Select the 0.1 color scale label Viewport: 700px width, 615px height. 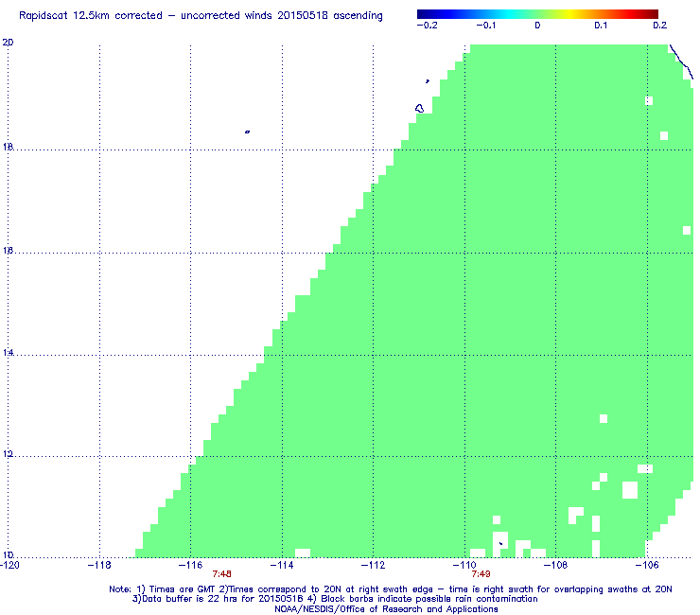pos(601,26)
